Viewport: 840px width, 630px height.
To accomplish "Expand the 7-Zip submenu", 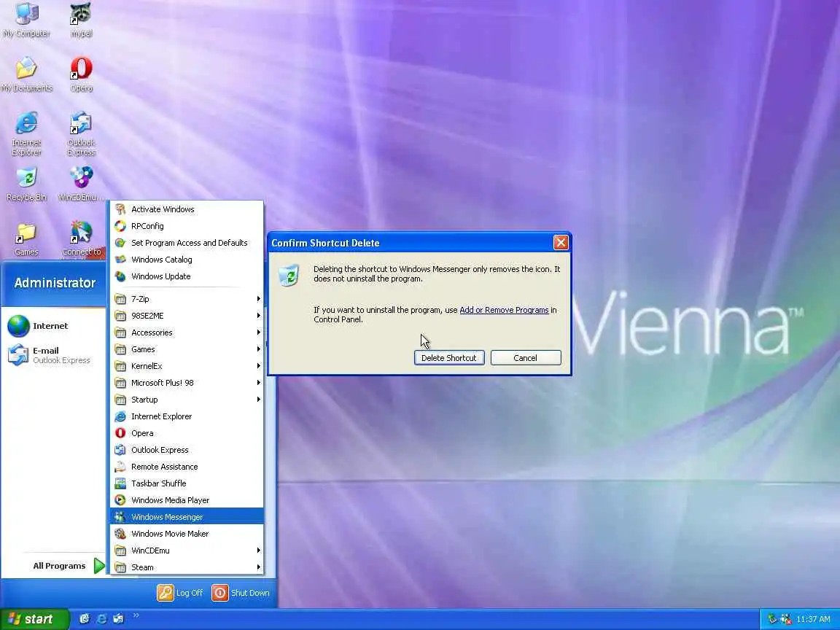I will pos(187,299).
